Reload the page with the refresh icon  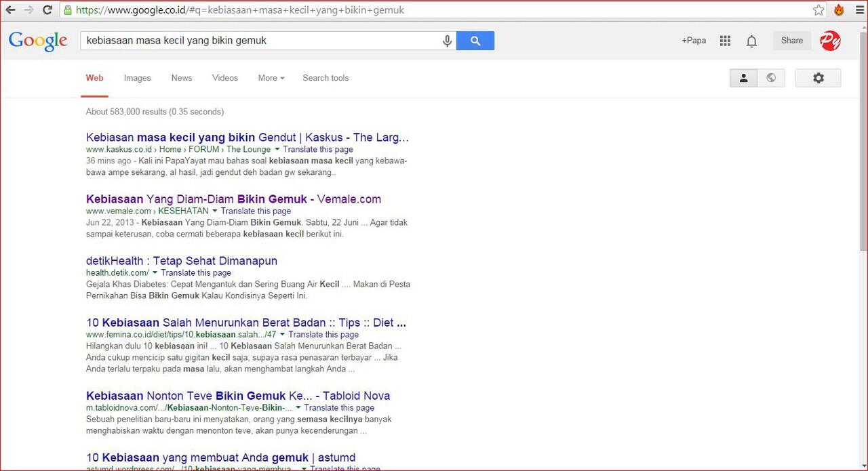tap(47, 10)
